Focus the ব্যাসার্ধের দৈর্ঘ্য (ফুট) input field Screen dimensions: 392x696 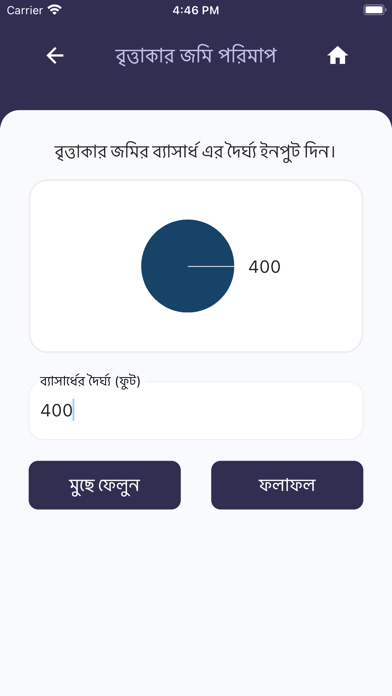tap(196, 411)
